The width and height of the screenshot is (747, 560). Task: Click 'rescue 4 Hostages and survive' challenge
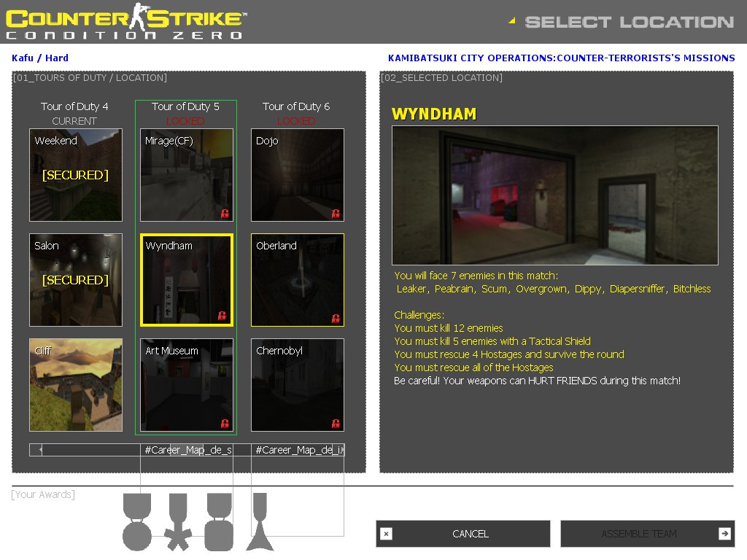(508, 354)
